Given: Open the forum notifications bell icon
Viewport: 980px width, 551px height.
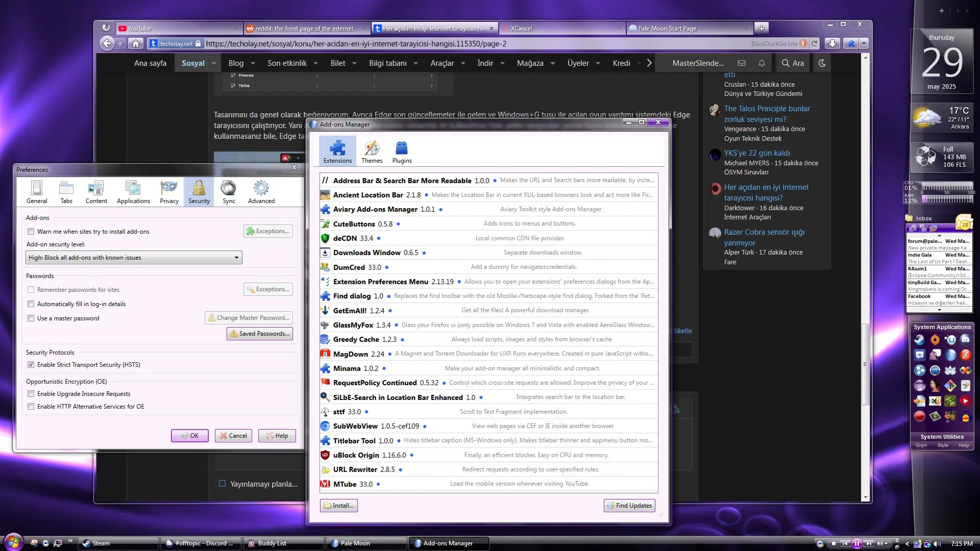Looking at the screenshot, I should pyautogui.click(x=762, y=63).
